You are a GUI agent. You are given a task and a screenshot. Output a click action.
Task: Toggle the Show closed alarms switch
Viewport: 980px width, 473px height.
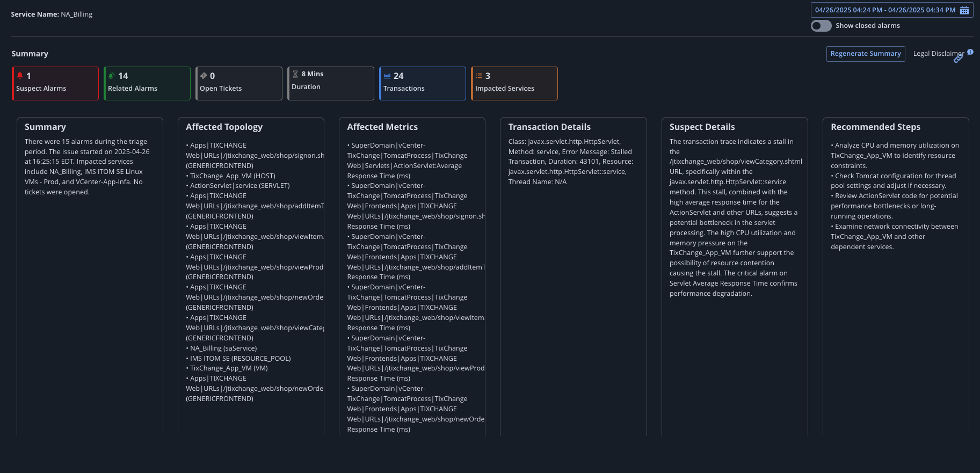point(821,26)
